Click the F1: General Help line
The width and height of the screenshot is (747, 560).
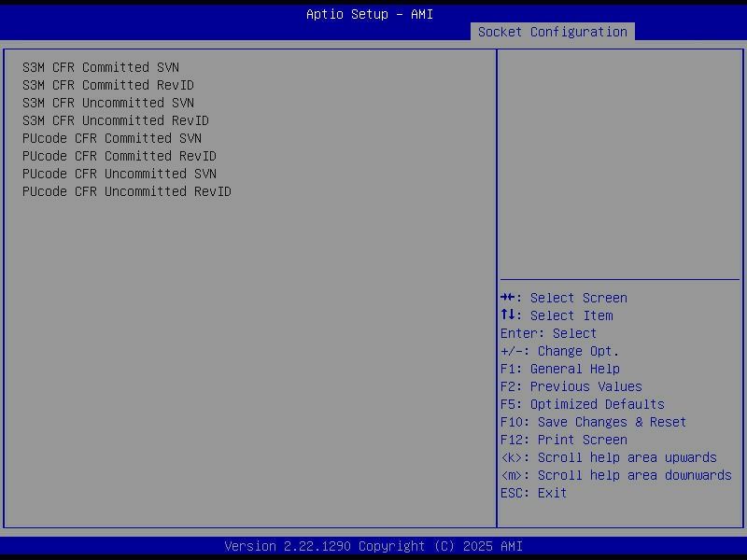559,369
